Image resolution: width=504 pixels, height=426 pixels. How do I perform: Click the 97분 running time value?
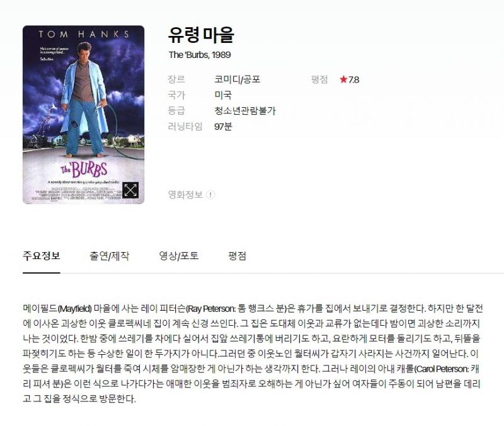223,127
